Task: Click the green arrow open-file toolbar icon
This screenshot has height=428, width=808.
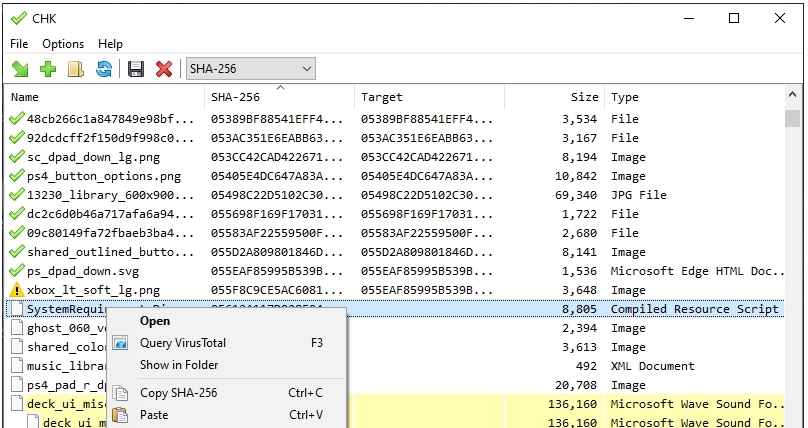Action: click(20, 69)
